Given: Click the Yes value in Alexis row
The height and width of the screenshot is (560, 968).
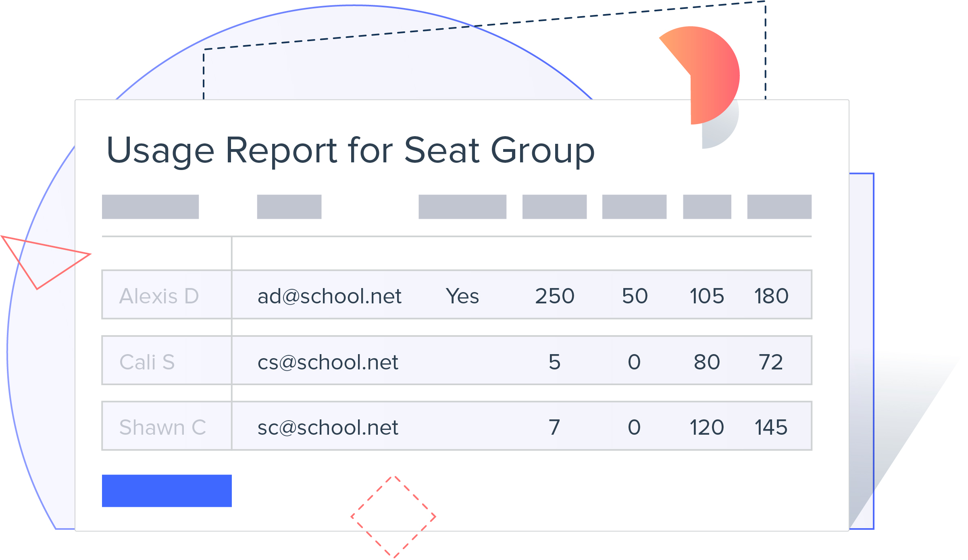Looking at the screenshot, I should click(462, 296).
